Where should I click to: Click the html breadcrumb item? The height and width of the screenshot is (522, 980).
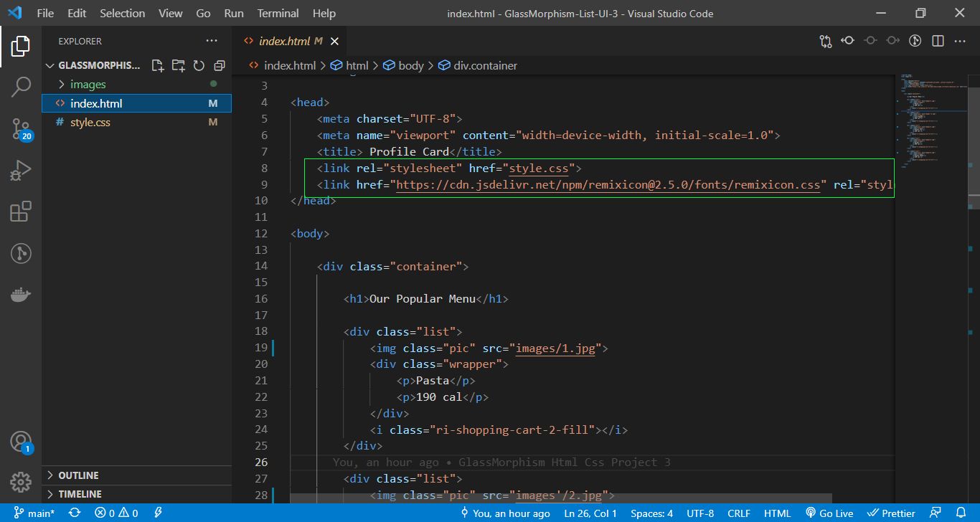(350, 65)
